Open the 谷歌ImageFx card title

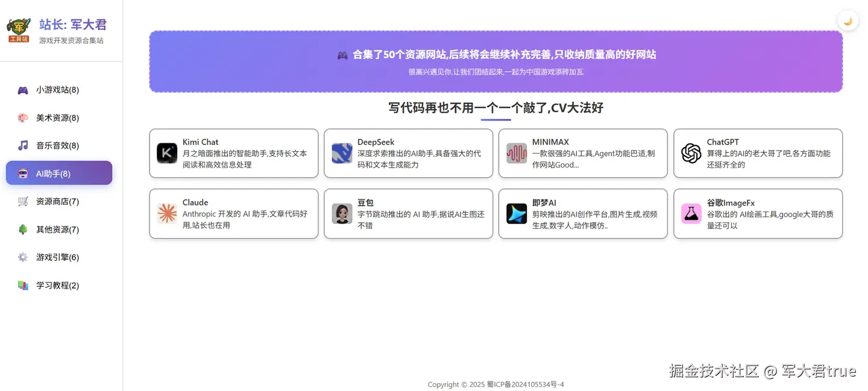[731, 202]
